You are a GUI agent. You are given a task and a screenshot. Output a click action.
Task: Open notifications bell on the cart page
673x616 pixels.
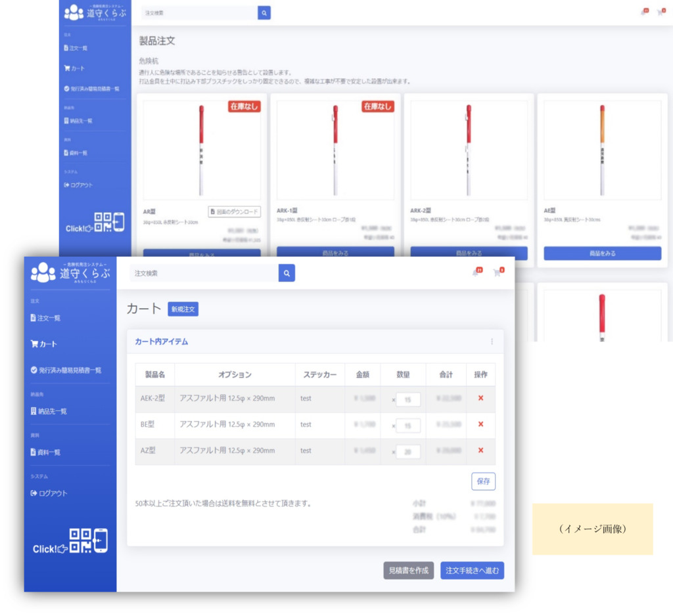(476, 273)
